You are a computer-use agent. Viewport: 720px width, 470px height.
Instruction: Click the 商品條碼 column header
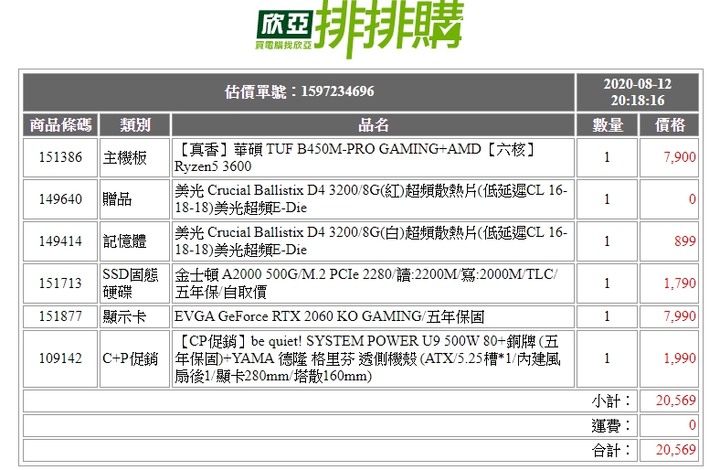click(x=60, y=125)
